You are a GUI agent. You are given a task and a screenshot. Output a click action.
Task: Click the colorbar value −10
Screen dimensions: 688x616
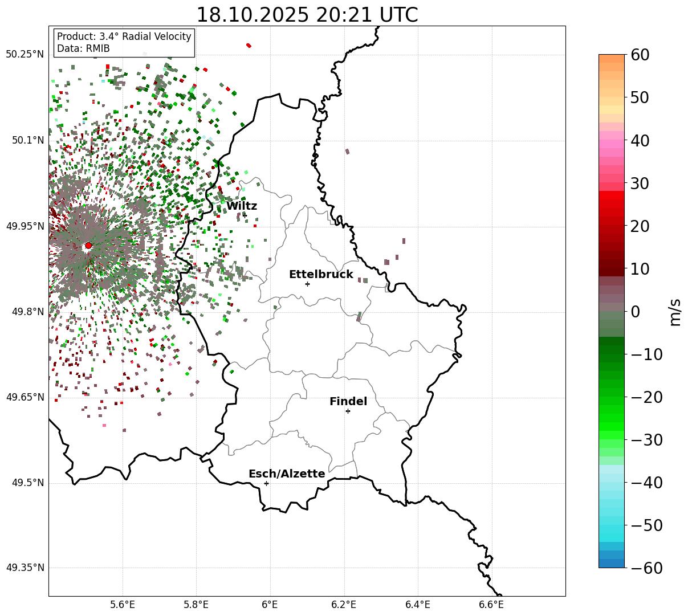646,354
